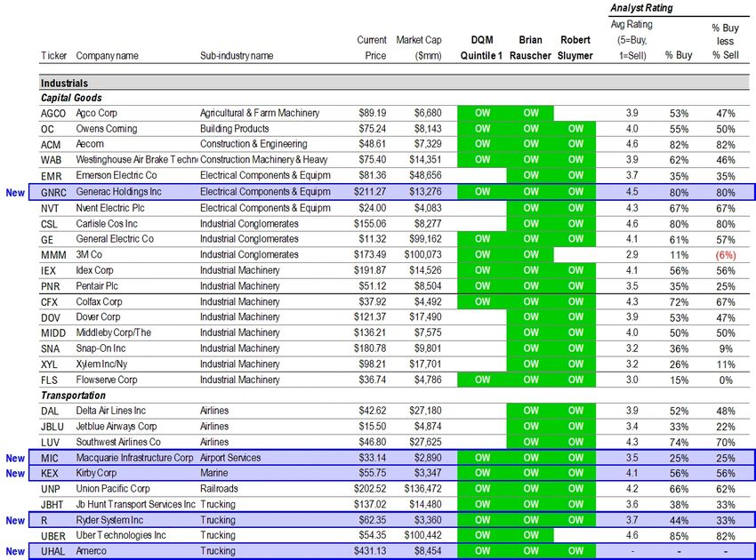This screenshot has height=560, width=756.
Task: Select Flowserve's Robert Sluymer OW cell
Action: [575, 380]
